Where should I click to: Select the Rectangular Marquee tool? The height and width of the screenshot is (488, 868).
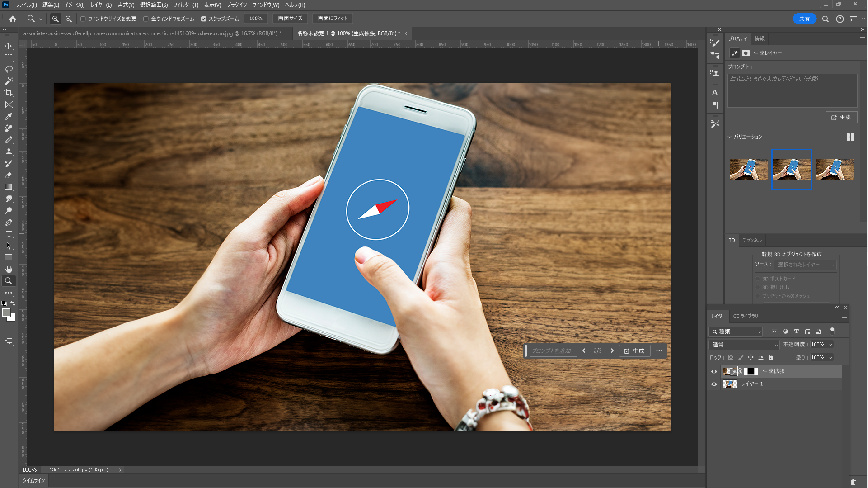[x=9, y=57]
